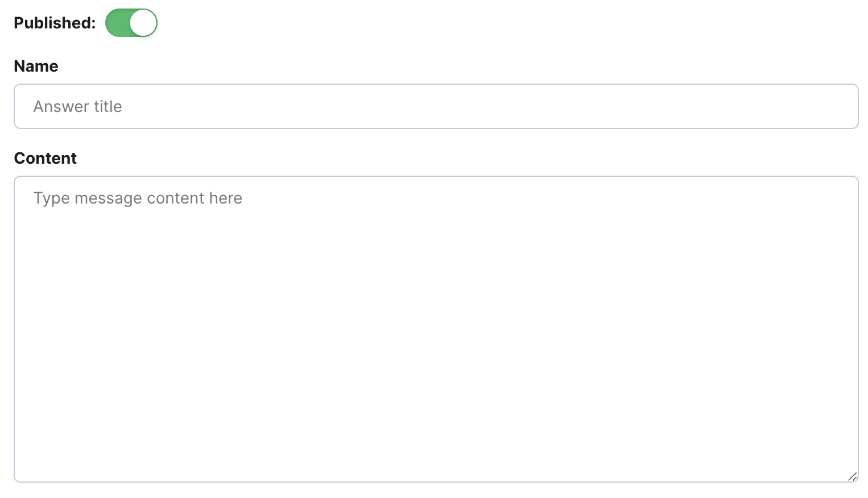Click the middle of the Content box
Image resolution: width=868 pixels, height=498 pixels.
(x=436, y=329)
